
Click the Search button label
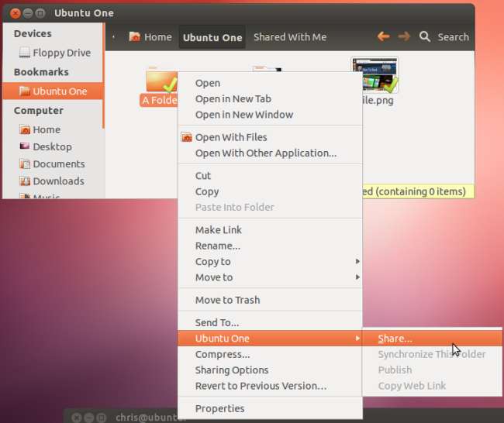pos(454,37)
